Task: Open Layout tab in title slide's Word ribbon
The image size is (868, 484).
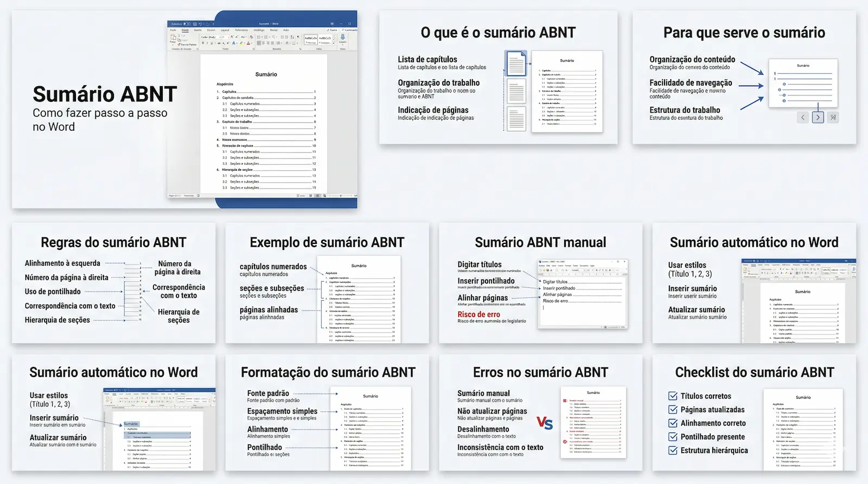Action: 225,30
